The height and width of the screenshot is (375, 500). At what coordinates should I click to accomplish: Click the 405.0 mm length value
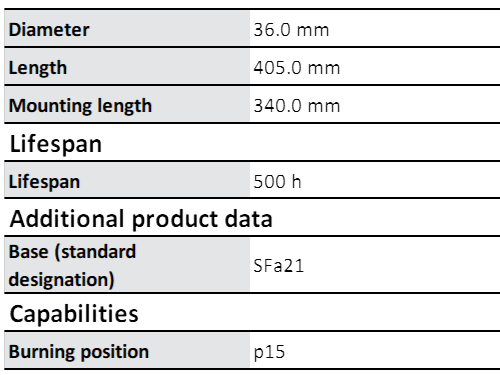tap(297, 68)
